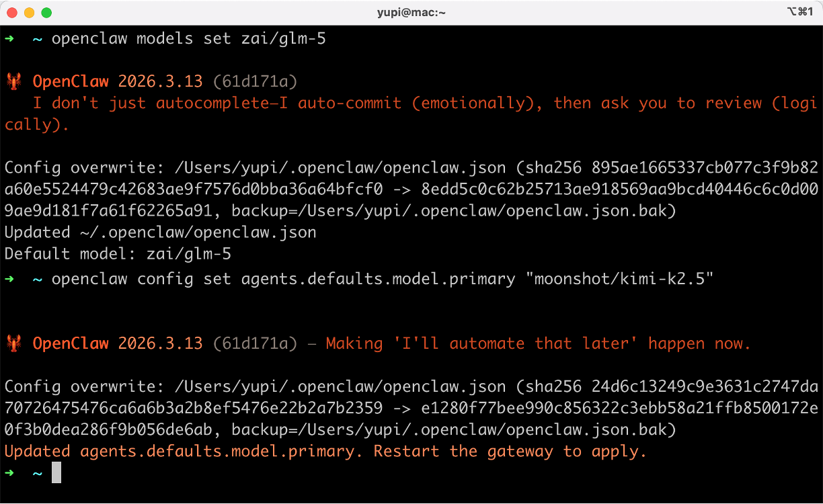Click the ⌥⌘1 shortcut indicator in the title bar
This screenshot has width=823, height=504.
(799, 12)
